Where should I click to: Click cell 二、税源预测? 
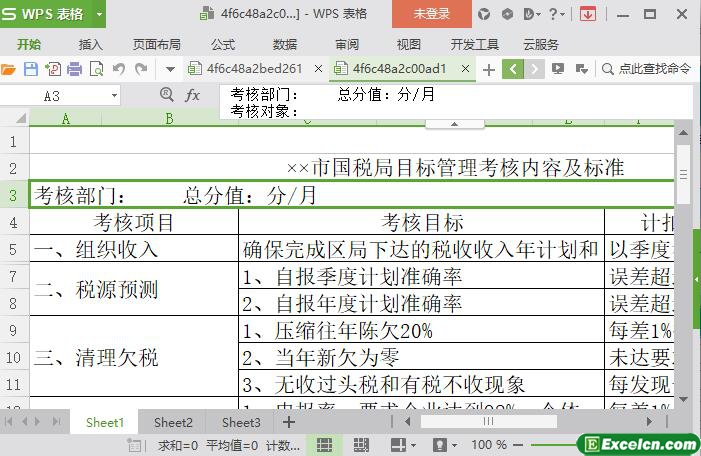click(134, 289)
